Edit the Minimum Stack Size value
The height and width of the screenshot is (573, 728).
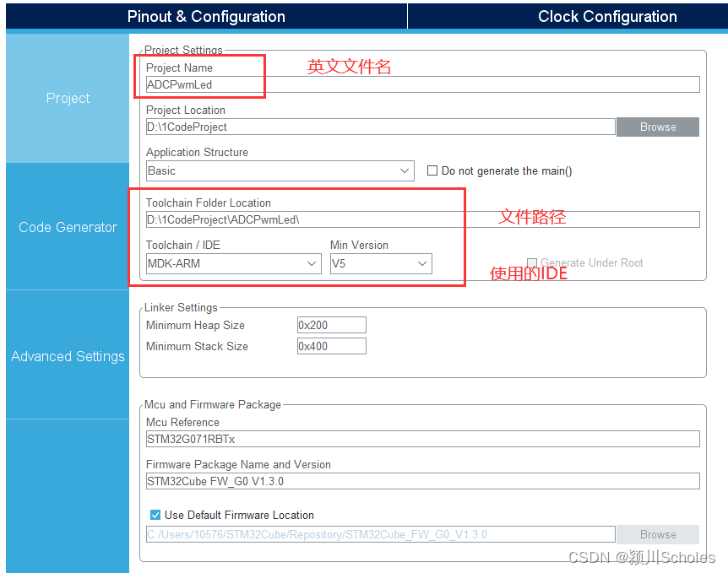click(x=331, y=346)
